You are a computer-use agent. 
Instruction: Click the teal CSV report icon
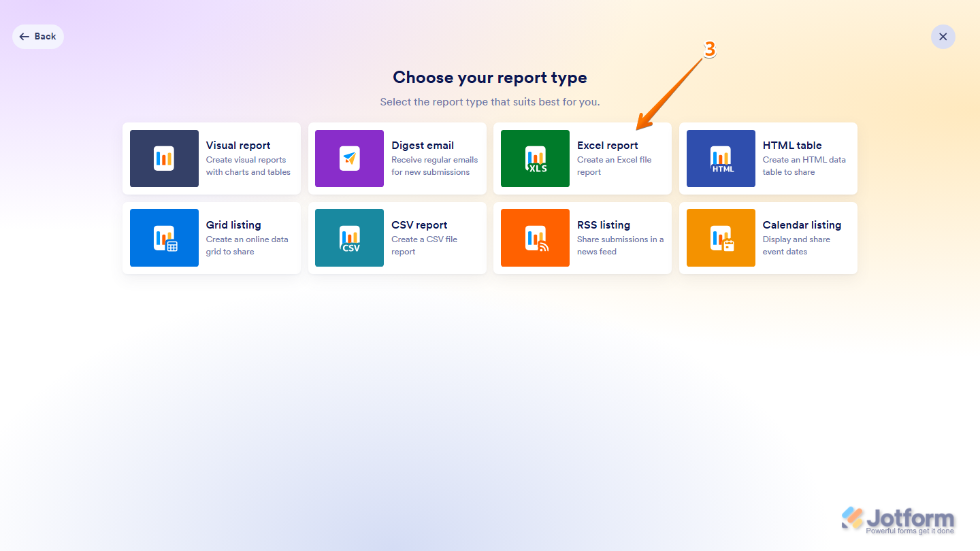point(349,238)
